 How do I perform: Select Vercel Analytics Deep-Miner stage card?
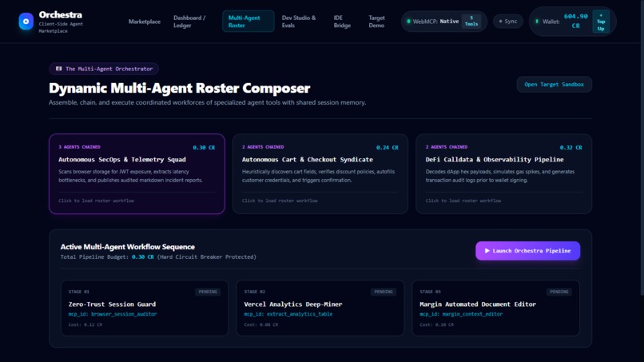[x=320, y=308]
